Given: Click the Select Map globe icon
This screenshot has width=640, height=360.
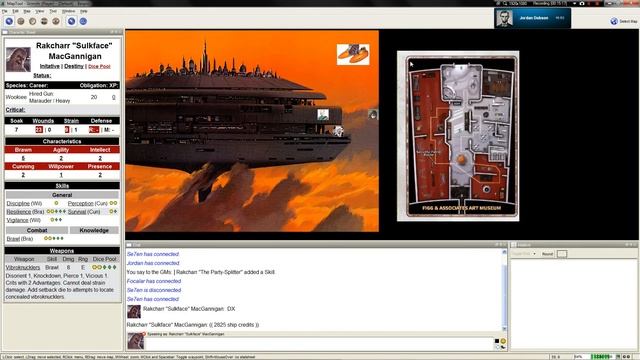Looking at the screenshot, I should pyautogui.click(x=614, y=21).
